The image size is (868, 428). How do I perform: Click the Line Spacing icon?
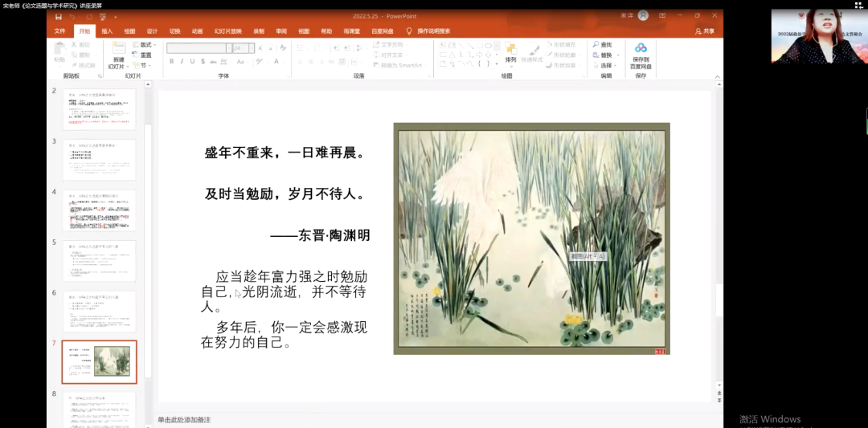359,48
